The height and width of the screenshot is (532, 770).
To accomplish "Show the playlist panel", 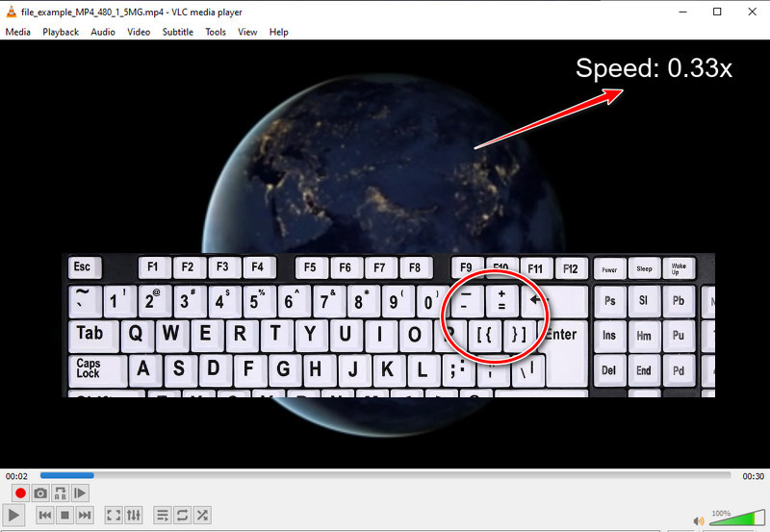I will pos(162,516).
